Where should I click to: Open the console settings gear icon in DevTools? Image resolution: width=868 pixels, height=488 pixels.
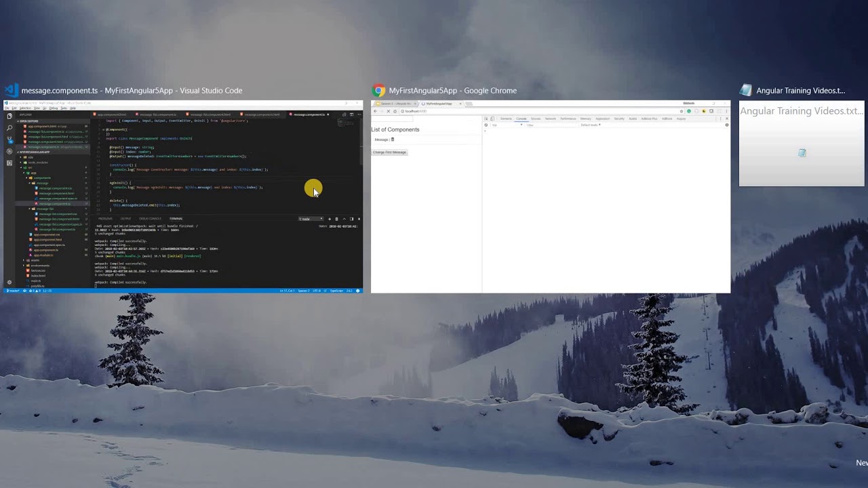coord(727,125)
